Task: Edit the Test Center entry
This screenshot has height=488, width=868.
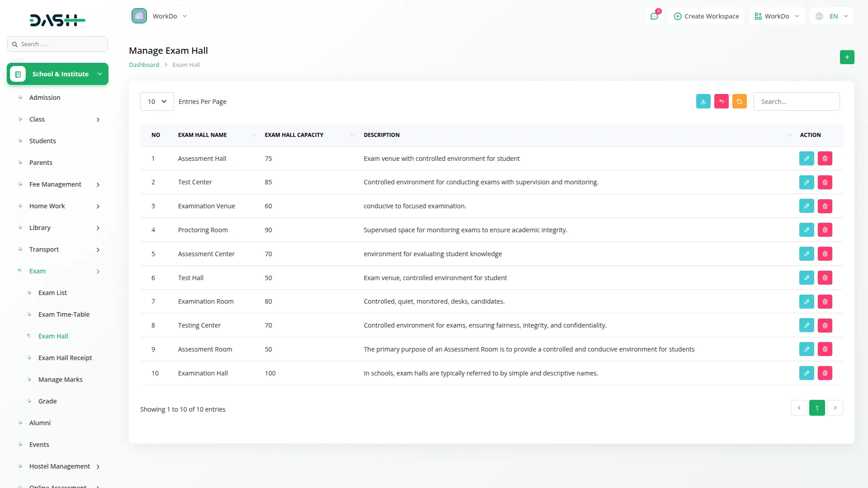Action: (807, 182)
